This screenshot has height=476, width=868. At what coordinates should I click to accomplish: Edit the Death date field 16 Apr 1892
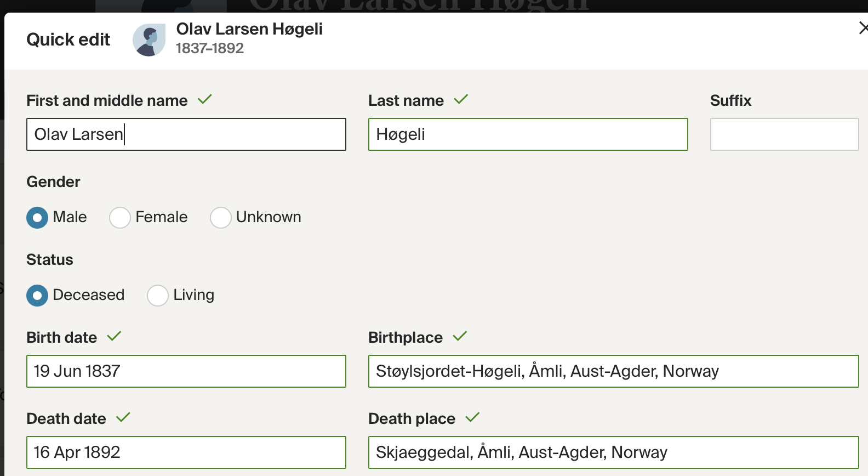click(x=186, y=452)
